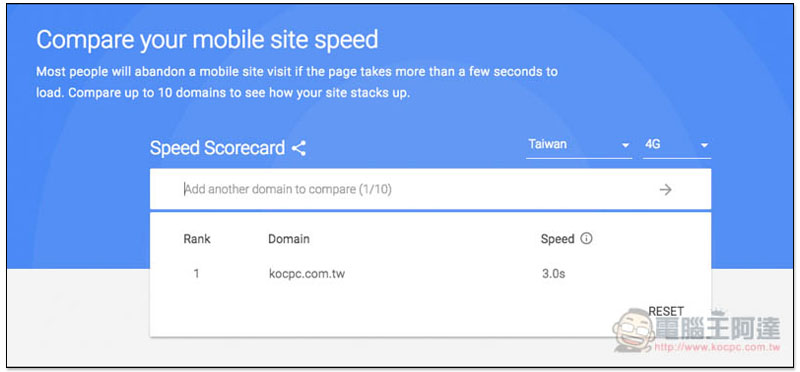This screenshot has width=800, height=372.
Task: Open the Speed info tooltip icon
Action: (587, 238)
